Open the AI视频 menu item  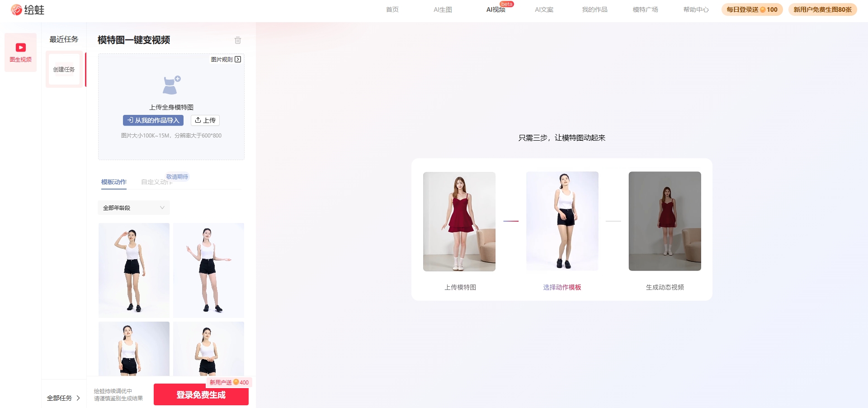tap(495, 9)
